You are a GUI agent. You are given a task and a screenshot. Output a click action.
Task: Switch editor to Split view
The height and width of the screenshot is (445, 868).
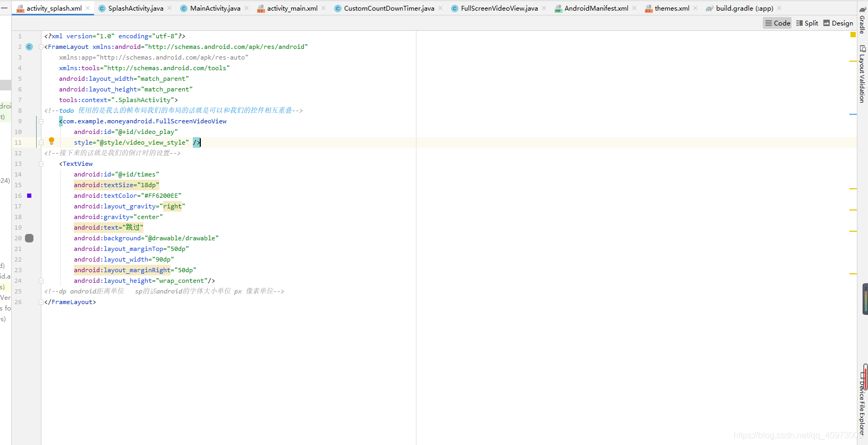(x=807, y=23)
